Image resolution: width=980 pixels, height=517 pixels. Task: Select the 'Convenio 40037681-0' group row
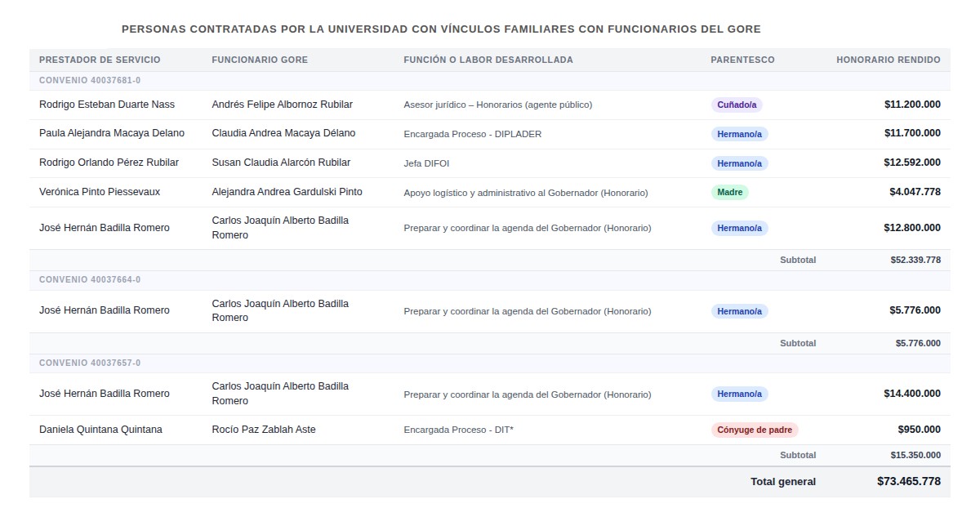tap(90, 80)
